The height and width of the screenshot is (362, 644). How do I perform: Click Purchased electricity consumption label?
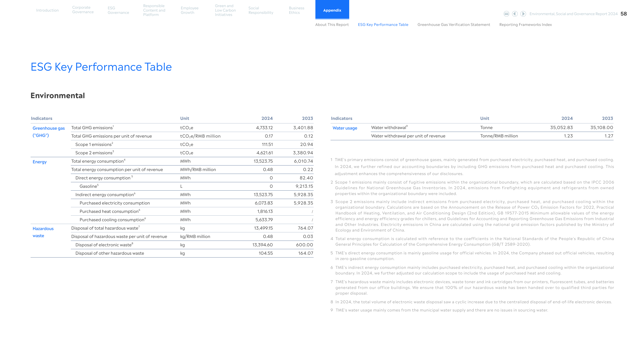[115, 203]
